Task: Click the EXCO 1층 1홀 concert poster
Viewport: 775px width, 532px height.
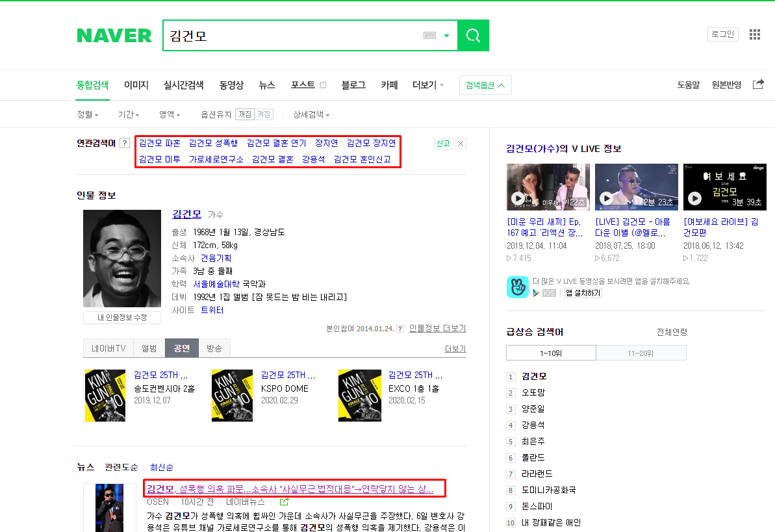Action: coord(360,396)
